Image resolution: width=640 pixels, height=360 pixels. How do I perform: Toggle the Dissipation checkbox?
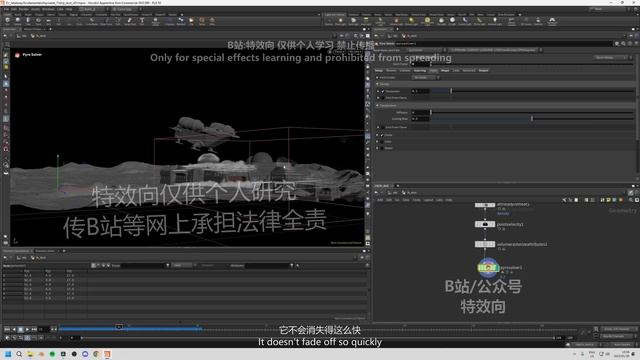(x=383, y=91)
